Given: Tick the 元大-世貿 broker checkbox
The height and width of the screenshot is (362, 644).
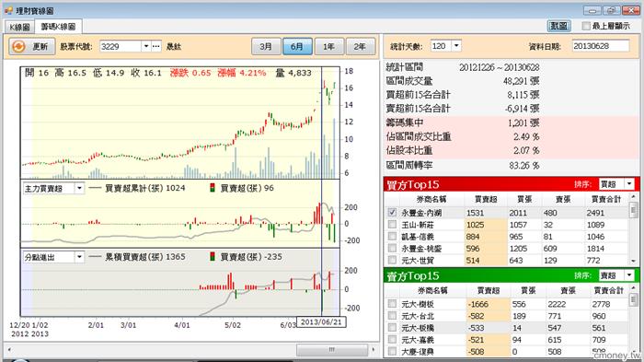Looking at the screenshot, I should click(x=392, y=260).
